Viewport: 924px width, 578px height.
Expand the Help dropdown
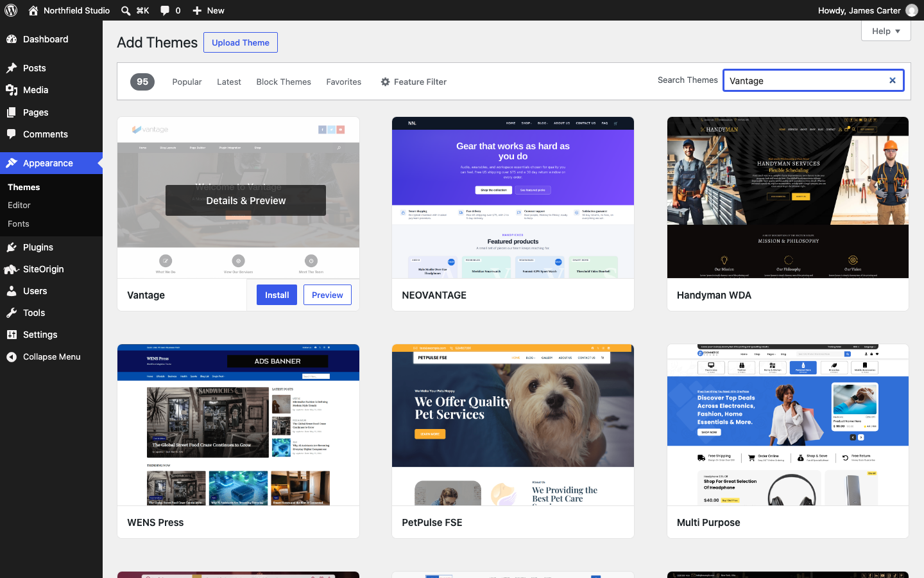pyautogui.click(x=886, y=31)
